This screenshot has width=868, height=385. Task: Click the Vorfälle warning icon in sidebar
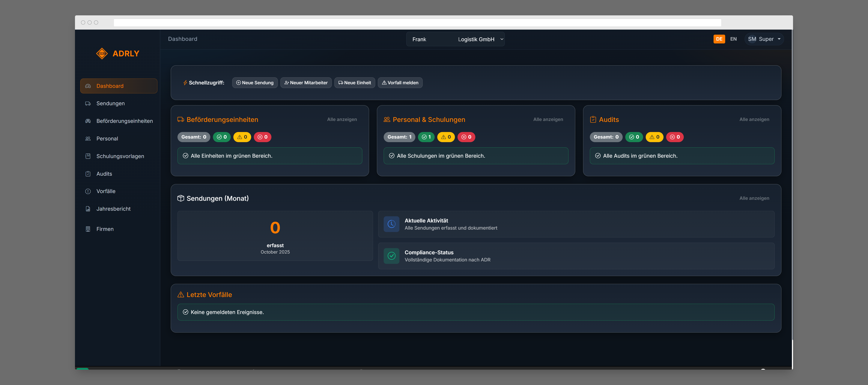click(x=88, y=191)
